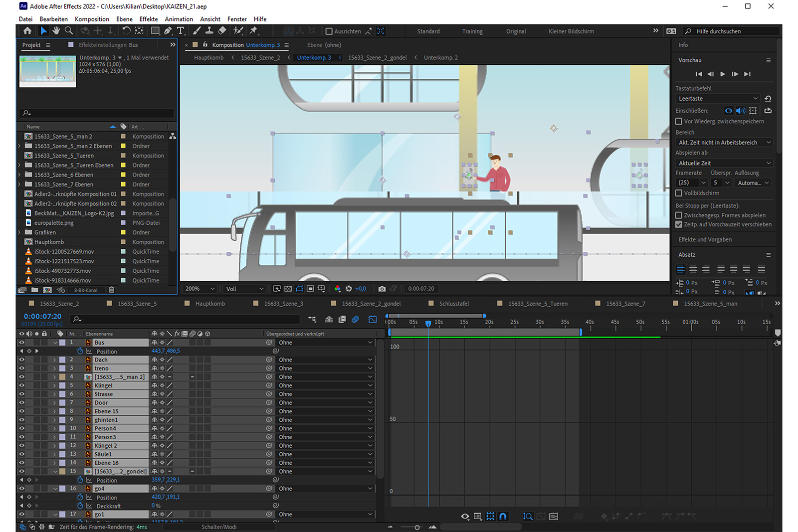Collapse the 15633_2_gondel layer properties
Viewport: 798px width, 532px height.
(55, 471)
